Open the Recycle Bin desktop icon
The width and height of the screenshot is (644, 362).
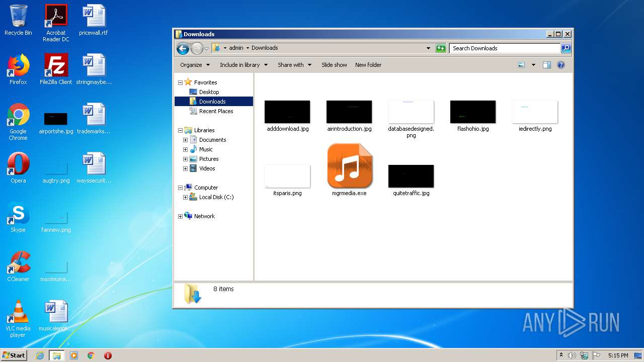point(18,20)
